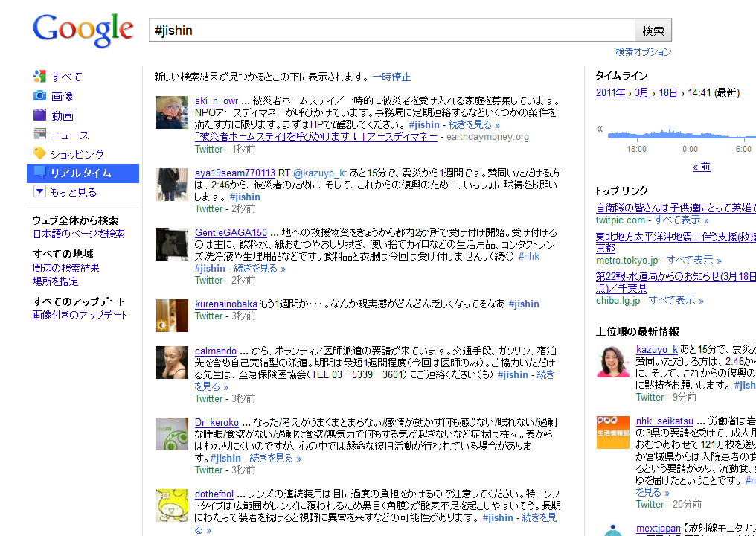Click the ショッピング tag icon
This screenshot has height=536, width=756.
[x=39, y=153]
